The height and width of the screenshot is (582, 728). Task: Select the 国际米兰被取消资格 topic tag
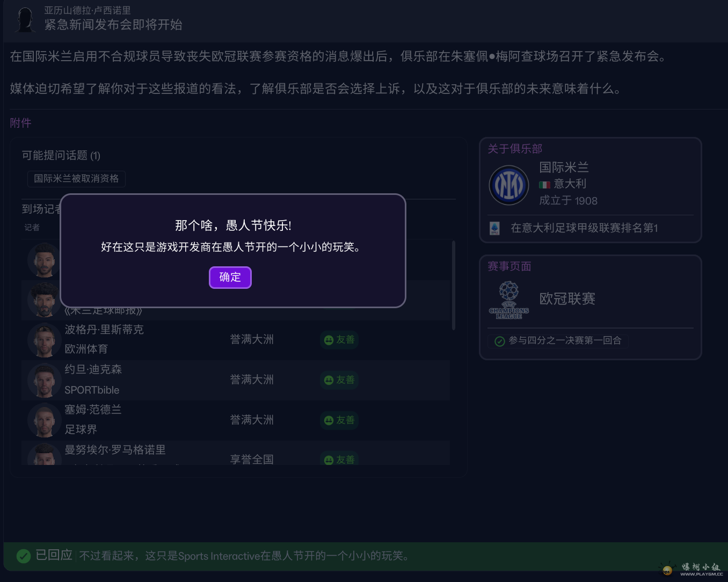tap(76, 179)
